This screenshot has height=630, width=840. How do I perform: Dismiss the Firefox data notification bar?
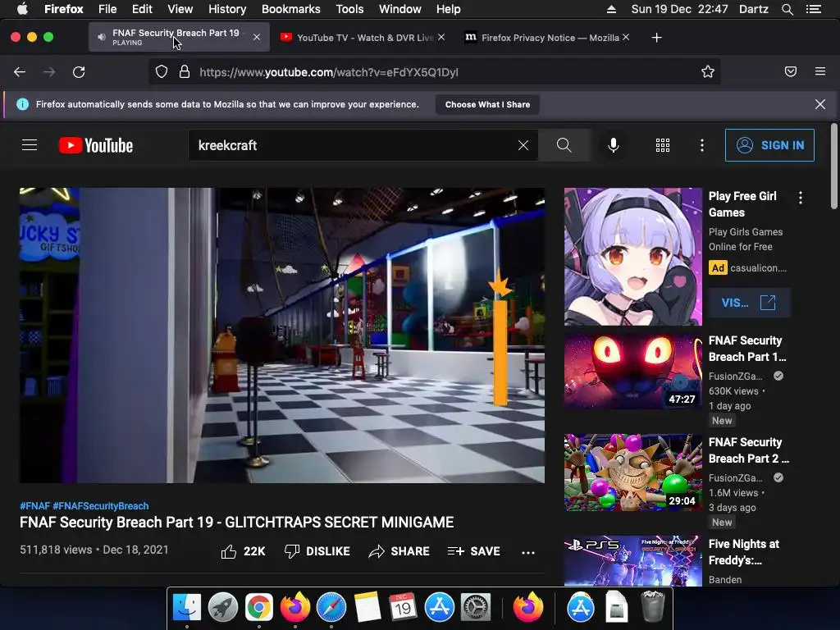819,104
